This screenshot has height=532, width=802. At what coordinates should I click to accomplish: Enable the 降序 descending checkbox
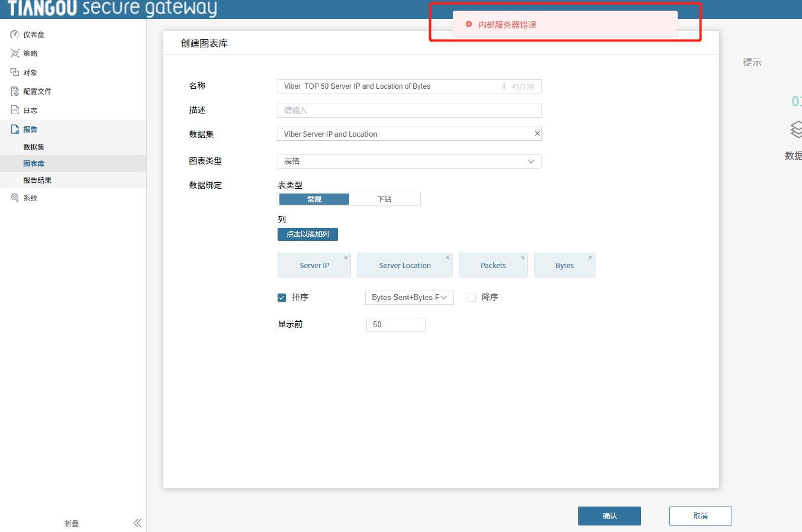coord(471,297)
